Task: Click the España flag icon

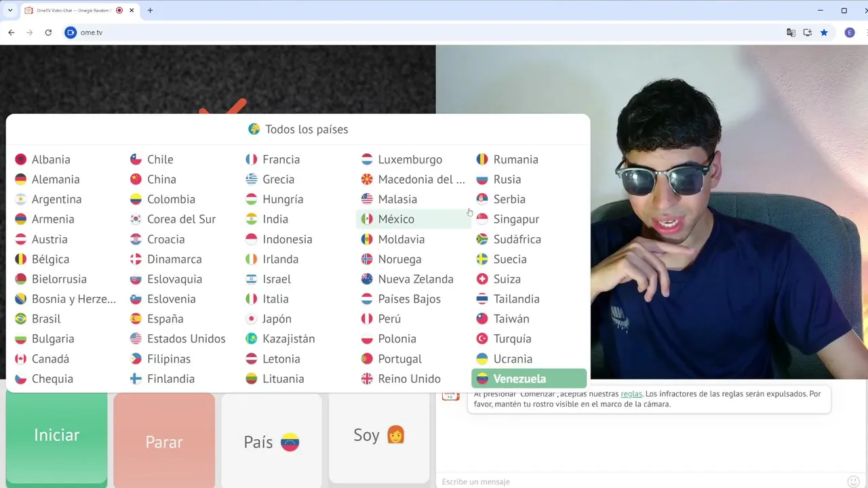Action: coord(136,319)
